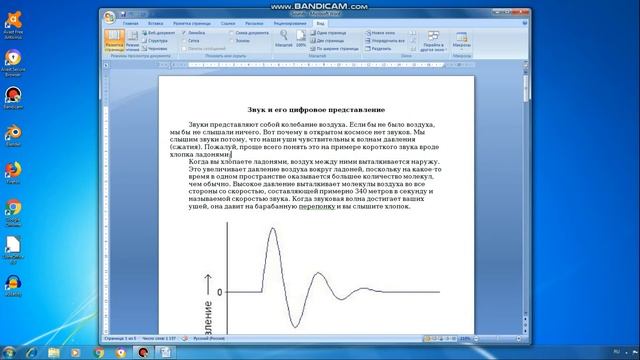This screenshot has height=360, width=640.
Task: Click the previous page arrow below the scrollbar
Action: 526,319
